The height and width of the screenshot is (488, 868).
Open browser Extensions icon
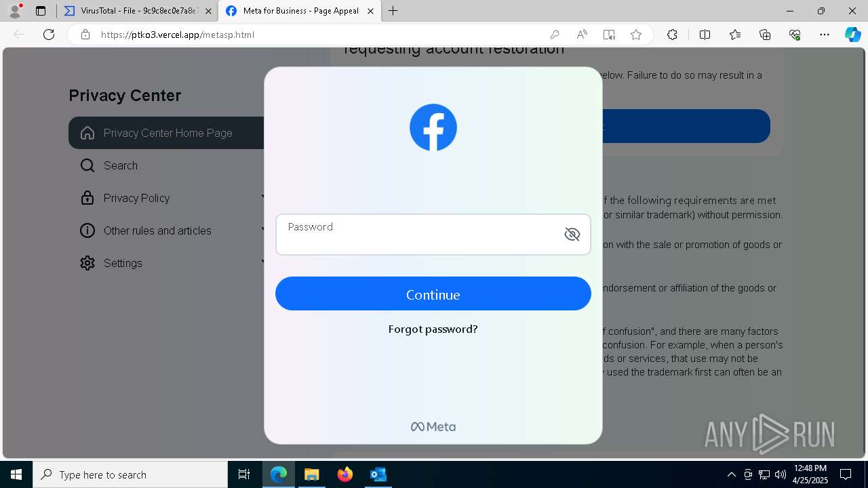[x=672, y=35]
